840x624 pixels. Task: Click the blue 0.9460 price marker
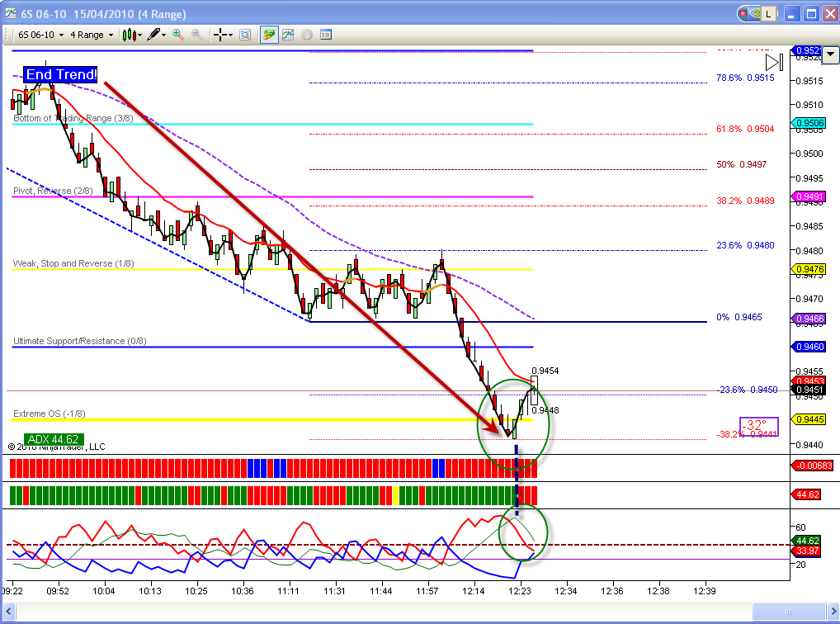click(809, 347)
